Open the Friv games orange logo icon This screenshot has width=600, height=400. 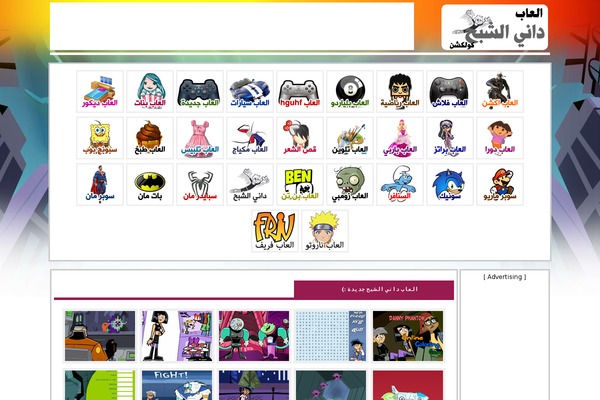coord(275,231)
